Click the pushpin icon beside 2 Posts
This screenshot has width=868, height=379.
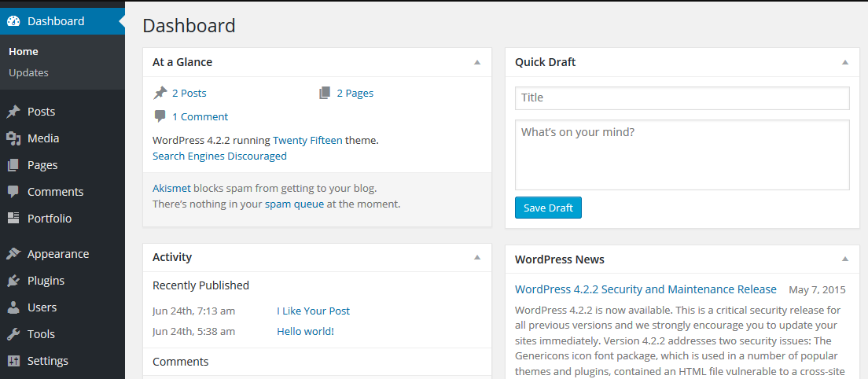point(160,93)
